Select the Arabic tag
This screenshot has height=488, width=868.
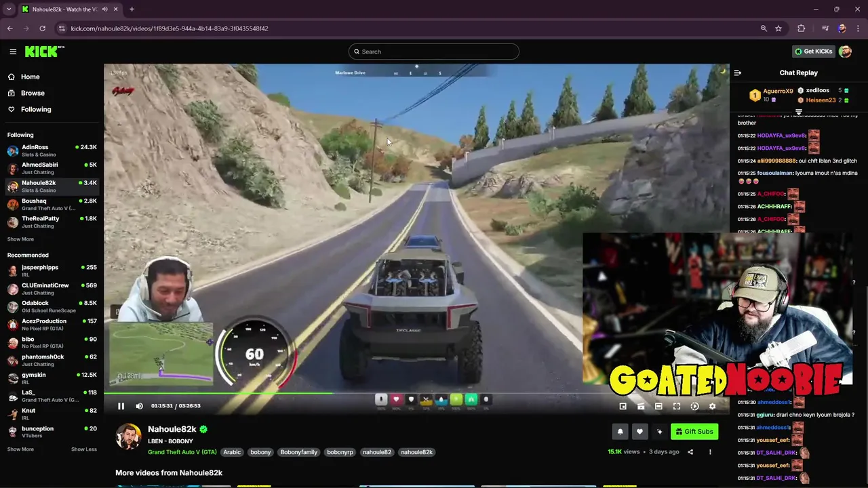pyautogui.click(x=232, y=452)
